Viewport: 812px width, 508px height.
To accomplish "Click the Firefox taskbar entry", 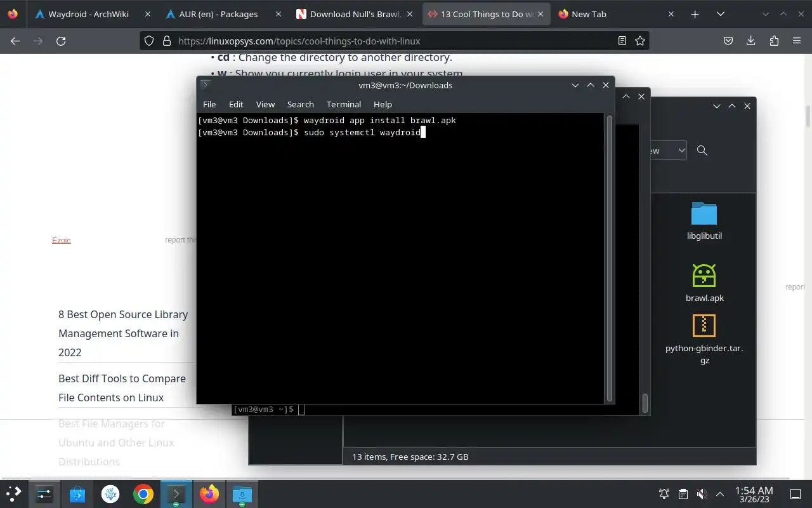I will (209, 494).
